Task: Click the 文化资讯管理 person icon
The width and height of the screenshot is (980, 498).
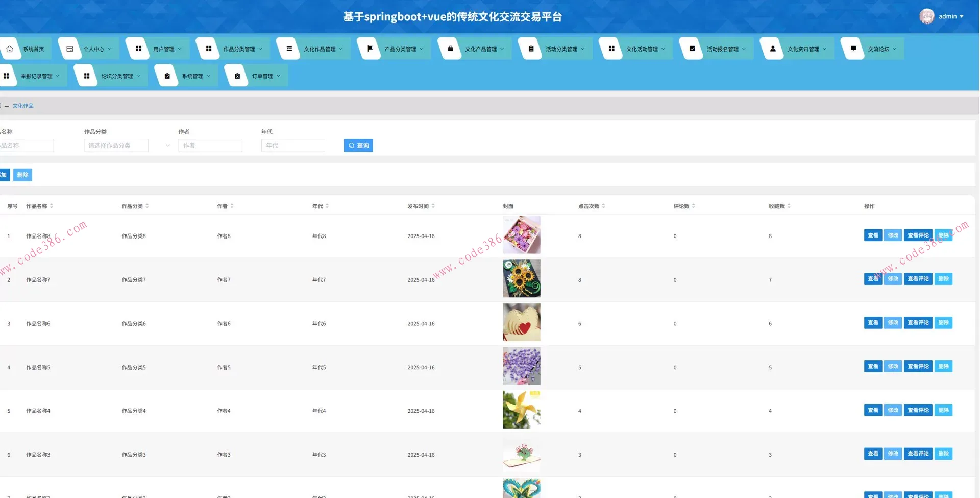Action: [773, 49]
